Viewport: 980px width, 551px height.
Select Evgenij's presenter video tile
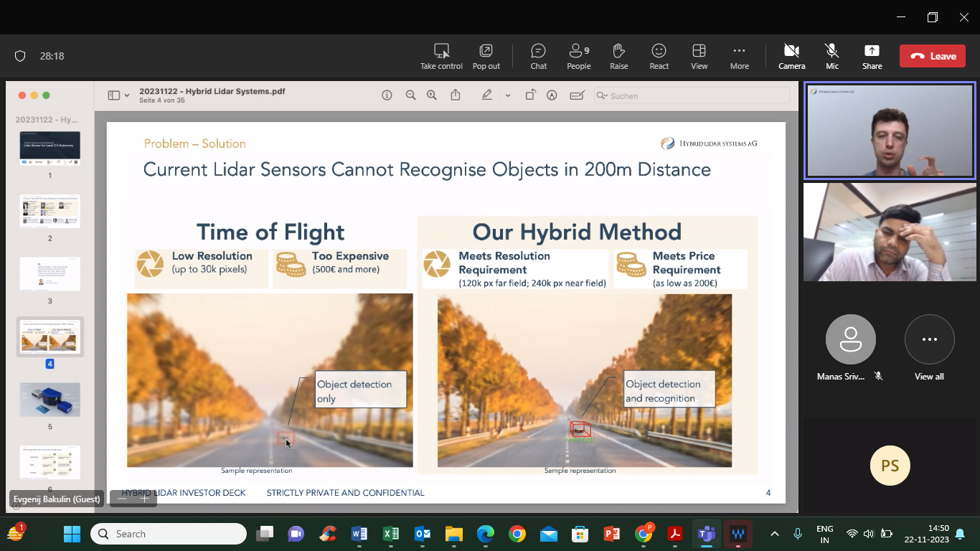tap(890, 131)
